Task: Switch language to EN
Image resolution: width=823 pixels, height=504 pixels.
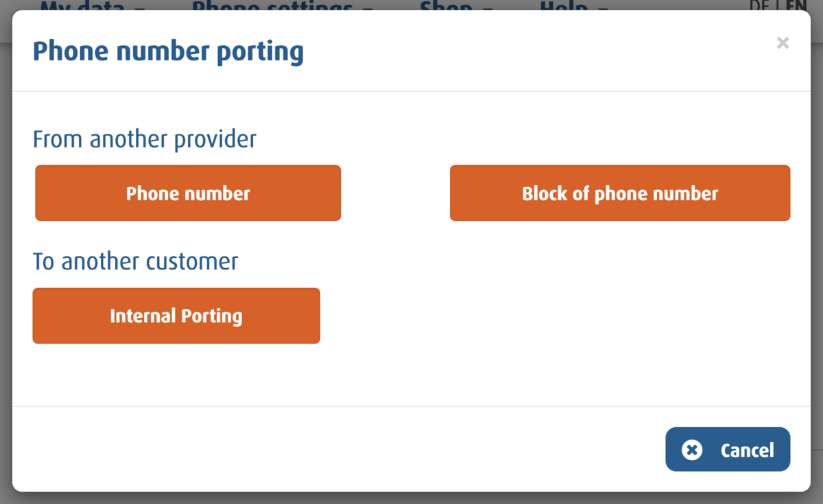Action: 796,5
